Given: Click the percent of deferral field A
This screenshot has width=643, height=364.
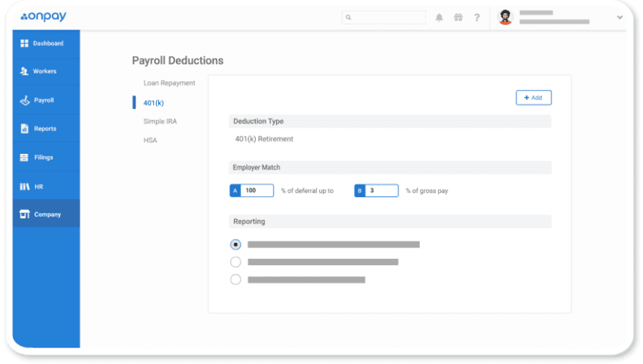Looking at the screenshot, I should point(256,191).
